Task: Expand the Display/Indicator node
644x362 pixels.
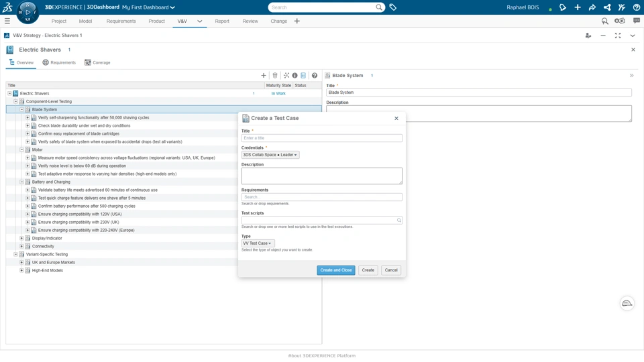Action: (x=21, y=239)
